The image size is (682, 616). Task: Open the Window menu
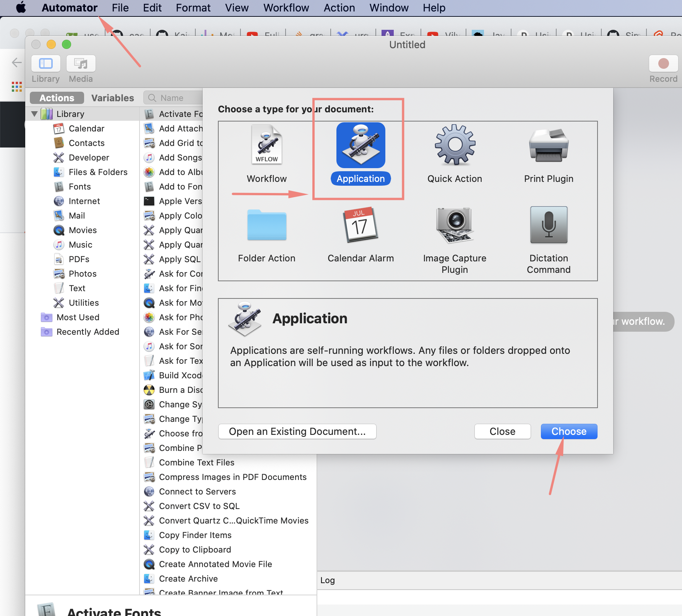389,8
